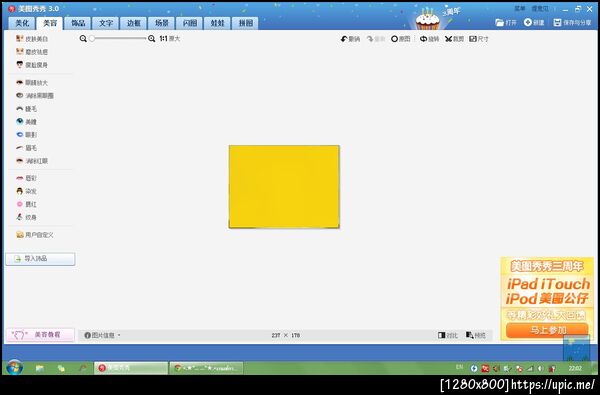Click the 尺寸 resize toolbar button
This screenshot has width=600, height=395.
(479, 39)
